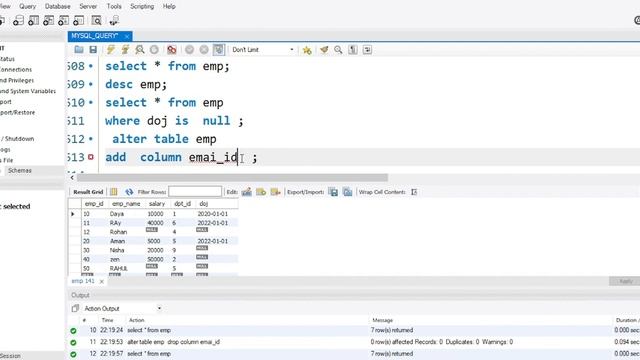Image resolution: width=640 pixels, height=360 pixels.
Task: Click result grid view icon
Action: [x=113, y=192]
